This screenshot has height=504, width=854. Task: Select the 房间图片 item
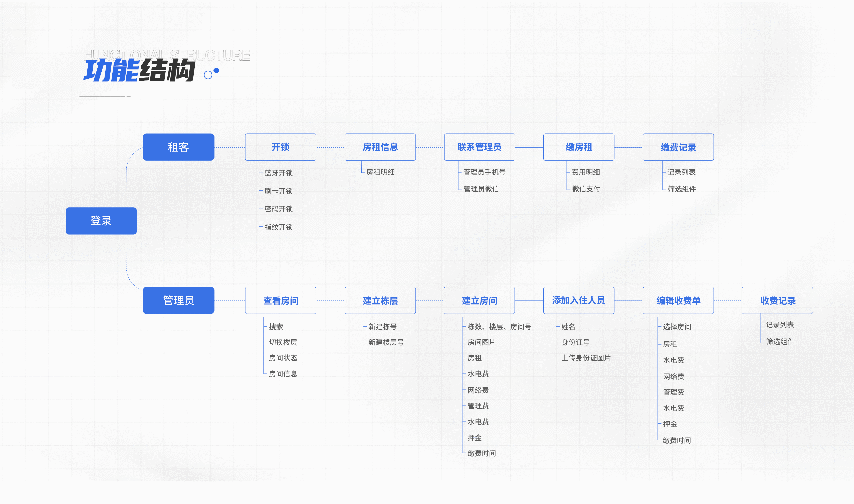[x=482, y=342]
